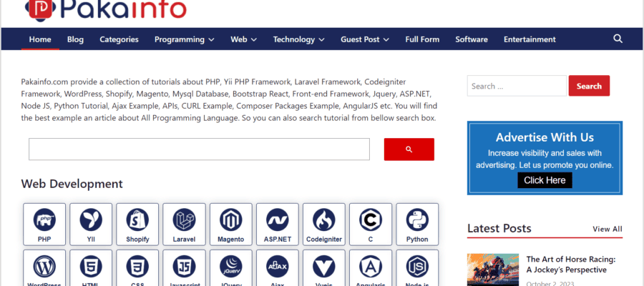Viewport: 644px width, 286px height.
Task: Select the Angularjs icon tile
Action: click(x=371, y=268)
